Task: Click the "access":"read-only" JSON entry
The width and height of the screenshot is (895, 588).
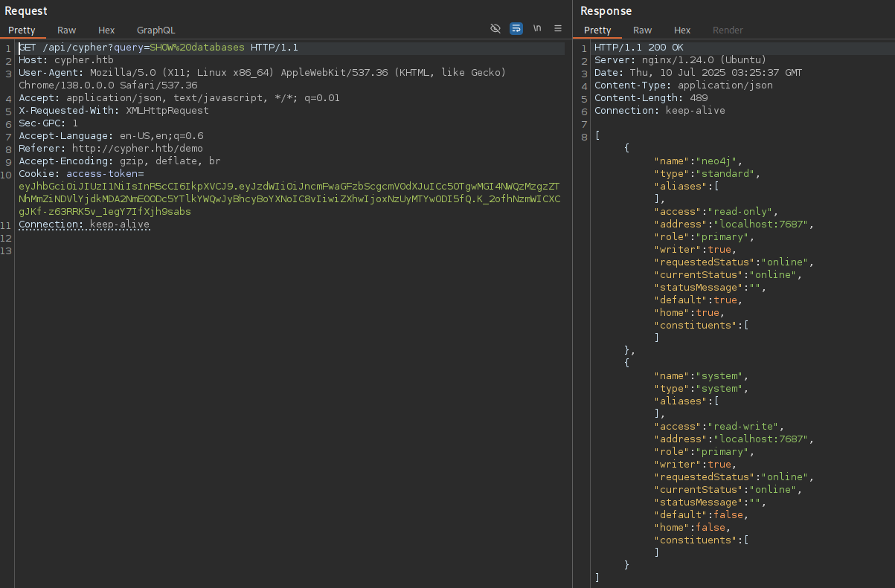Action: 716,212
